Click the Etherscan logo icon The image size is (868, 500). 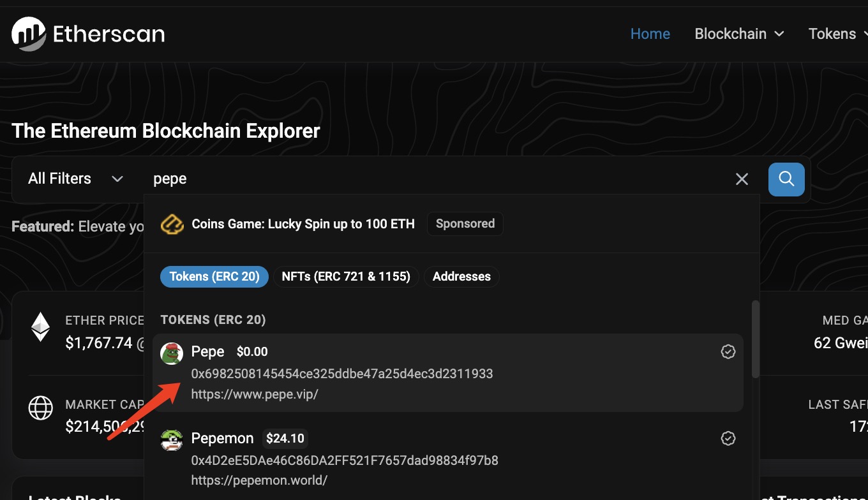click(29, 34)
